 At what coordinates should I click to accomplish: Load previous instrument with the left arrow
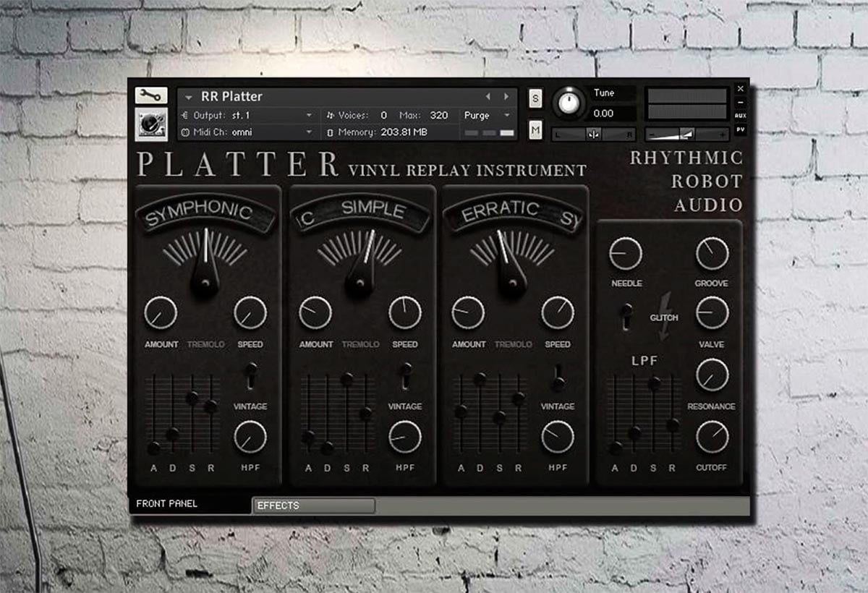(x=488, y=96)
